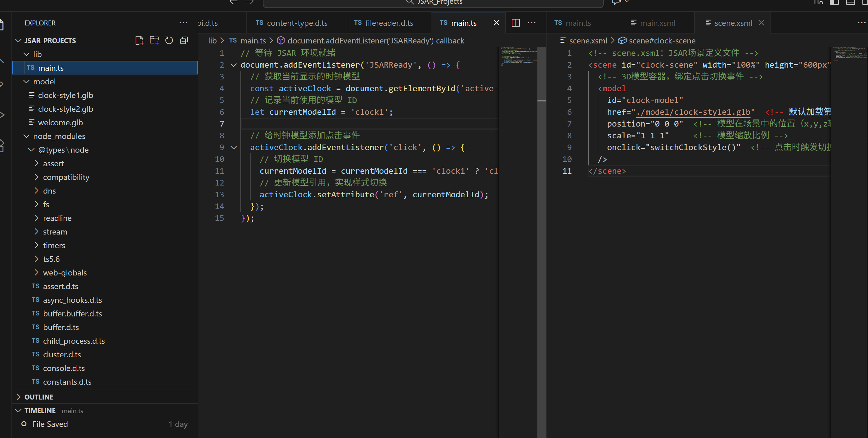
Task: Go back using the navigation arrow
Action: tap(233, 2)
